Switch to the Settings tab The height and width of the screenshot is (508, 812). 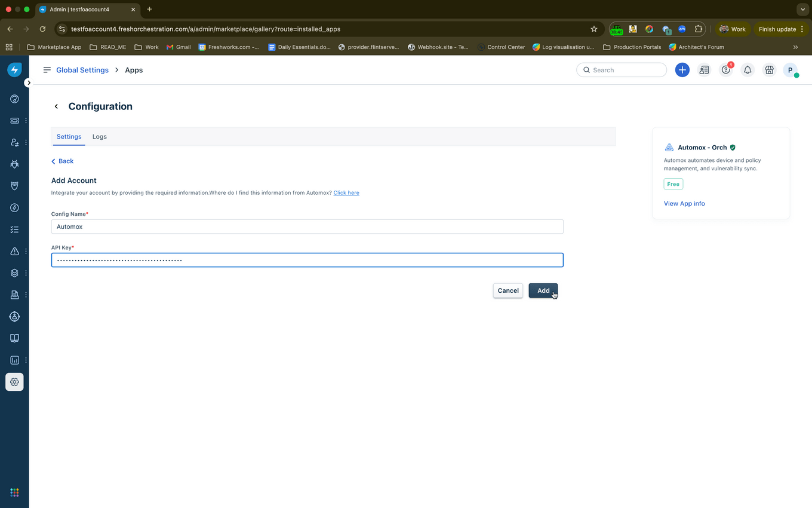point(69,136)
